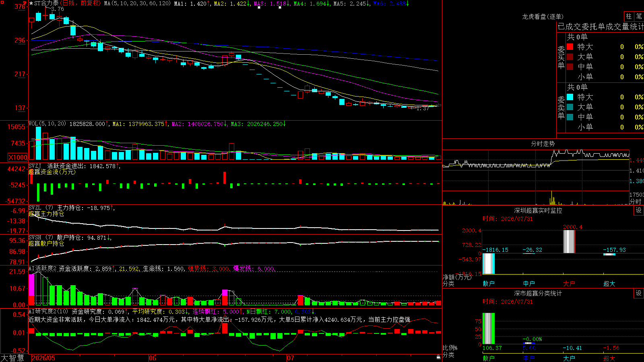The width and height of the screenshot is (644, 362).
Task: Click the 委卖单 section label
Action: click(561, 107)
